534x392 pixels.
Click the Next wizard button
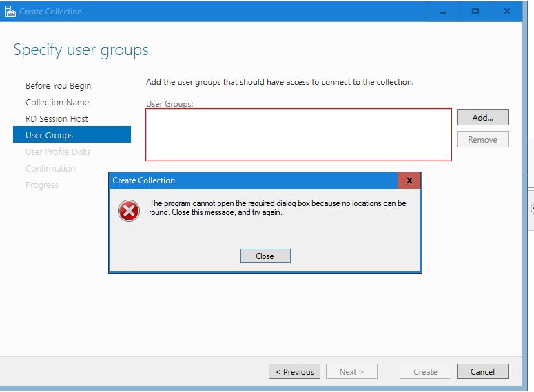tap(351, 371)
